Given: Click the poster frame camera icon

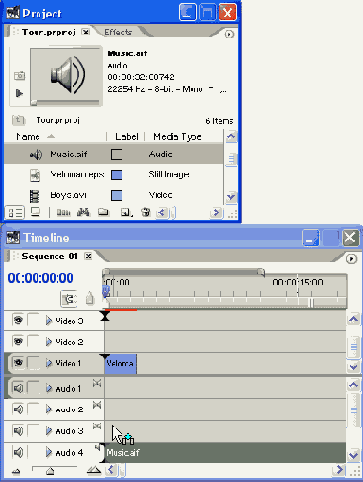Looking at the screenshot, I should (19, 76).
